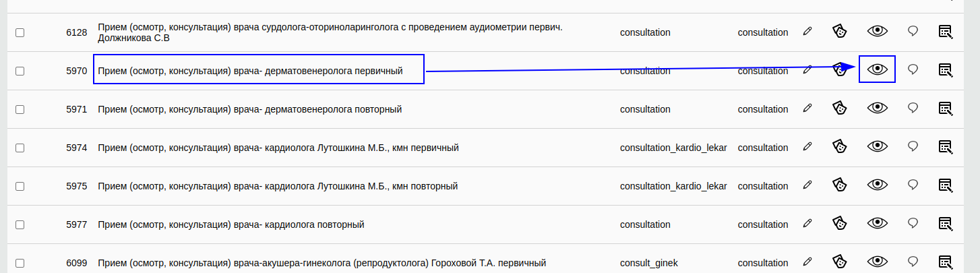Click the masks icon for row 5975
The width and height of the screenshot is (980, 273).
tap(839, 185)
